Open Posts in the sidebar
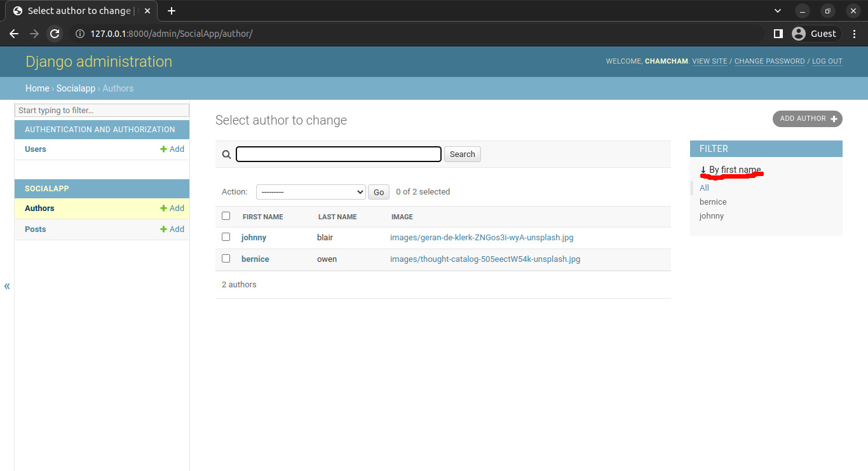The width and height of the screenshot is (868, 471). 36,229
